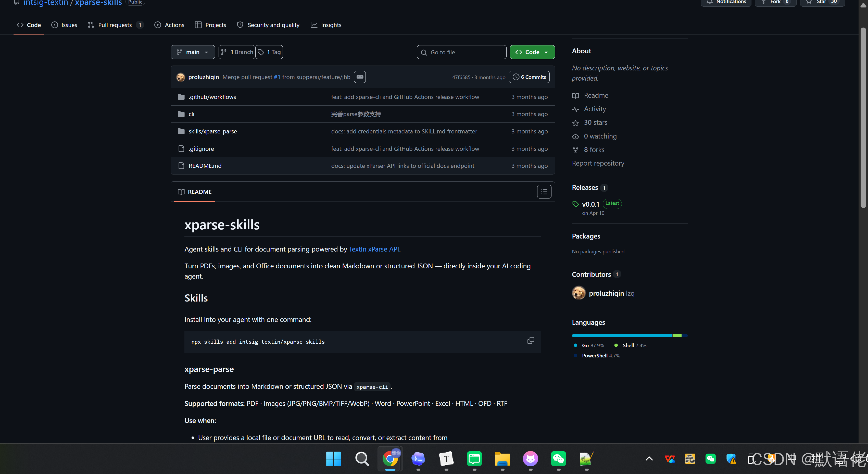Open the 6 Commits history
The image size is (868, 474).
click(x=529, y=77)
